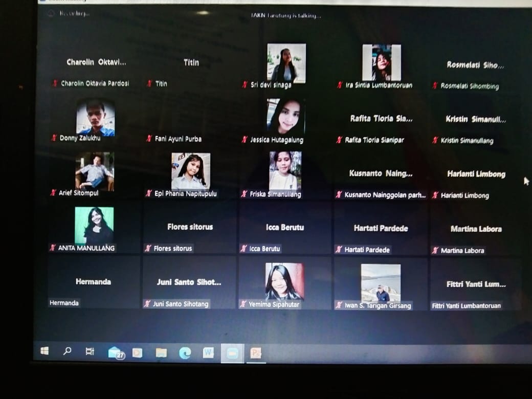Viewport: 532px width, 399px height.
Task: Click the large 'Flores sitorus' tile name
Action: [x=190, y=227]
